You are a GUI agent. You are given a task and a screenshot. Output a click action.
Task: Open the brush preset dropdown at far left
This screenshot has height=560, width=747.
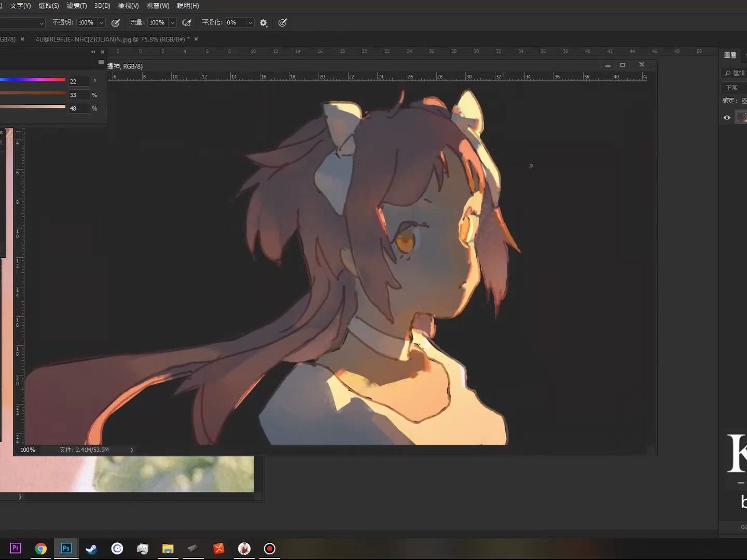(41, 23)
